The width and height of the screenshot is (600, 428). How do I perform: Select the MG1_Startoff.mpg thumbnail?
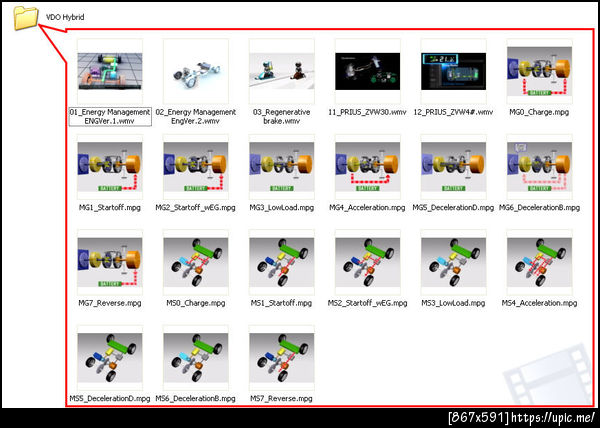[x=110, y=167]
